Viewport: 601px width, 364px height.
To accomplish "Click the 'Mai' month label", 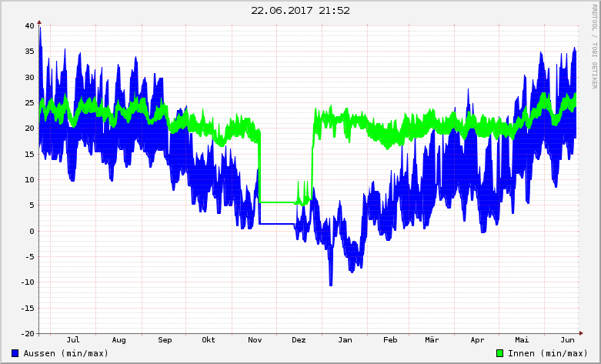I will [522, 340].
